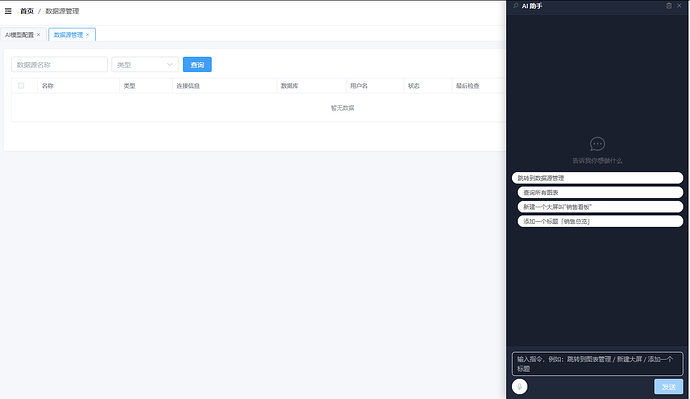Click the 数据库 column header
The height and width of the screenshot is (399, 690).
pyautogui.click(x=290, y=86)
